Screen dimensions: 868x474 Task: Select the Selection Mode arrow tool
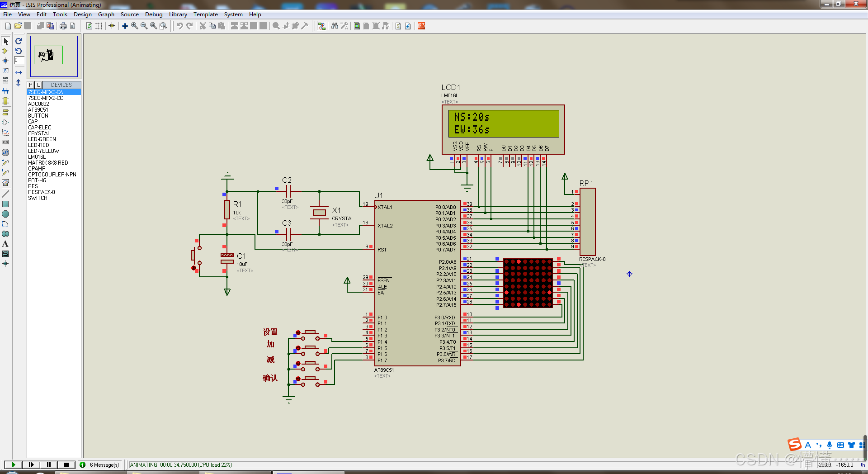pos(5,41)
